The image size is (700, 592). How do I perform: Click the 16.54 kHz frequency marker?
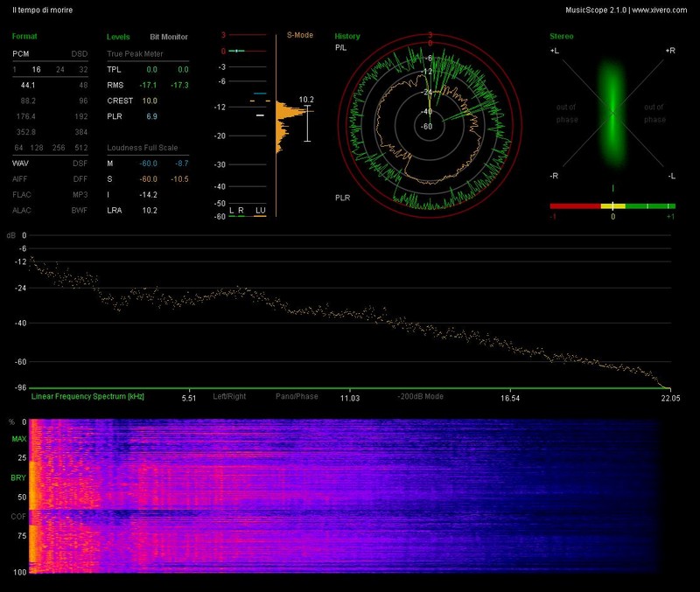[x=510, y=398]
